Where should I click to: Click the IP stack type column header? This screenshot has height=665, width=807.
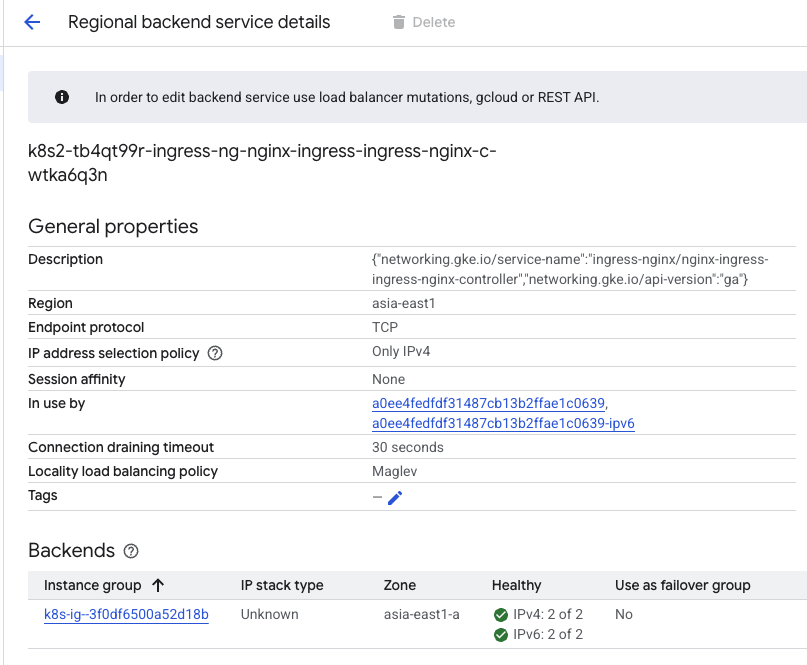pos(282,585)
